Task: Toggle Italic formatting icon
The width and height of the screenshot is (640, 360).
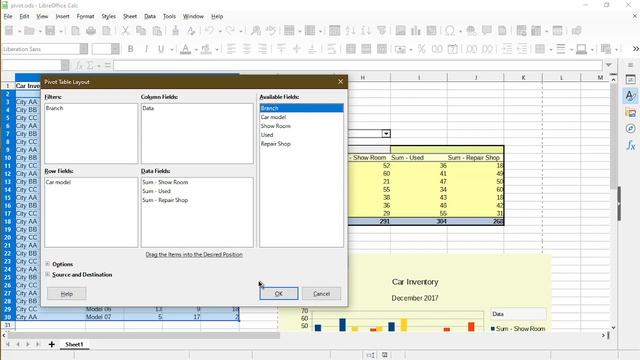Action: click(x=146, y=49)
